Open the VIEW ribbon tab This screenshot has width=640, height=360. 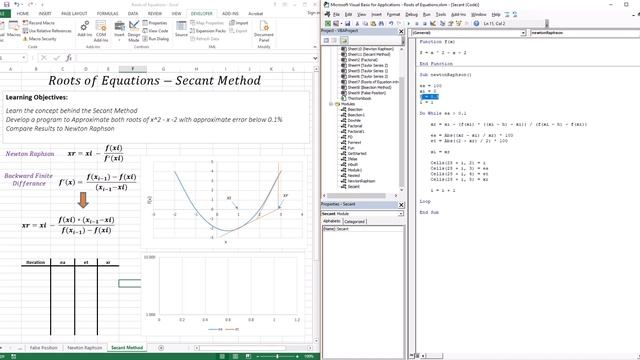(x=176, y=13)
